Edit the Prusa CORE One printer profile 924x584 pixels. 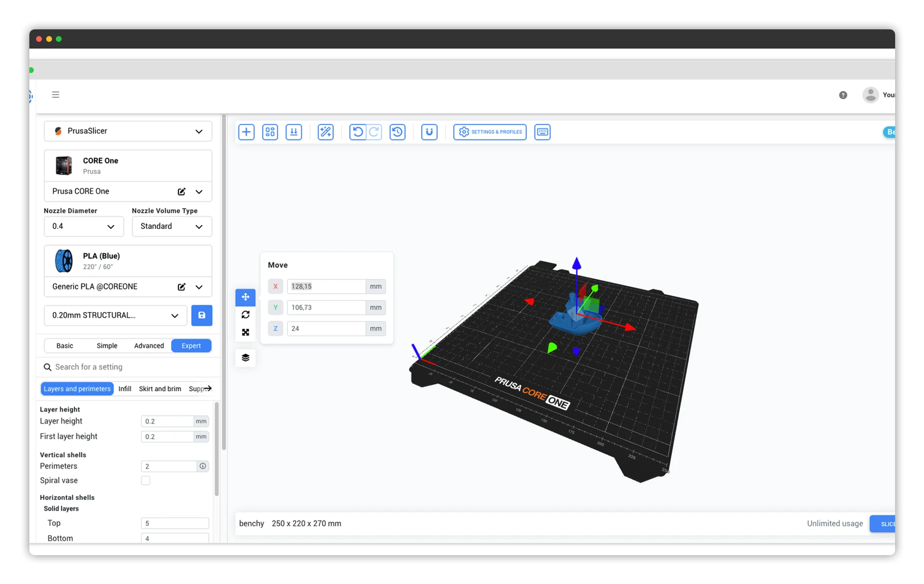click(181, 192)
